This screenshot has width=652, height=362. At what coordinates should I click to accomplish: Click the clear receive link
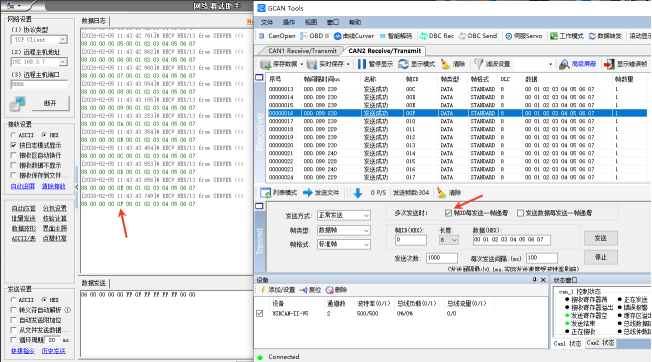(x=54, y=187)
